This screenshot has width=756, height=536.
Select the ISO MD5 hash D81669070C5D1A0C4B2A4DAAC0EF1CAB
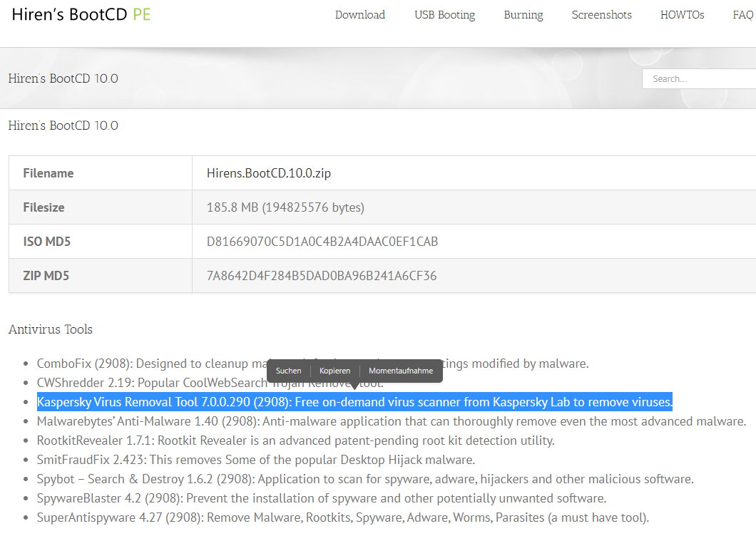click(x=322, y=242)
